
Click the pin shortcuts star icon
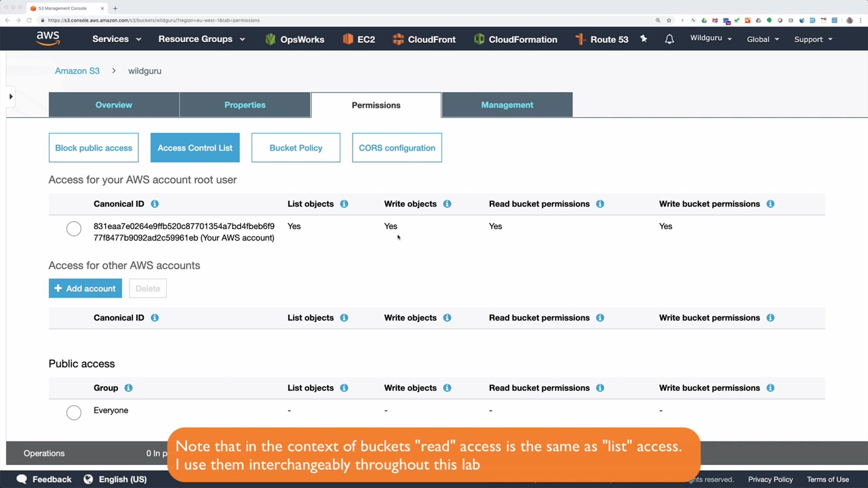tap(644, 39)
